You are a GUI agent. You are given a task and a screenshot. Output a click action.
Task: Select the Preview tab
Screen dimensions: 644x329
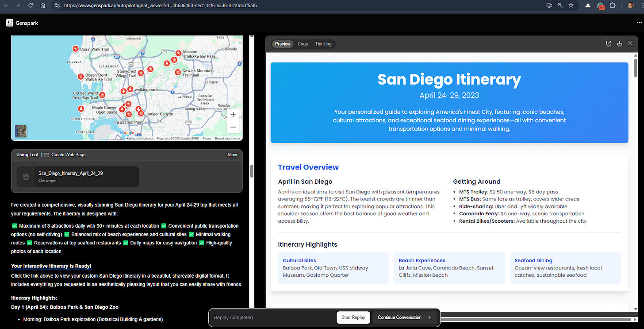282,44
